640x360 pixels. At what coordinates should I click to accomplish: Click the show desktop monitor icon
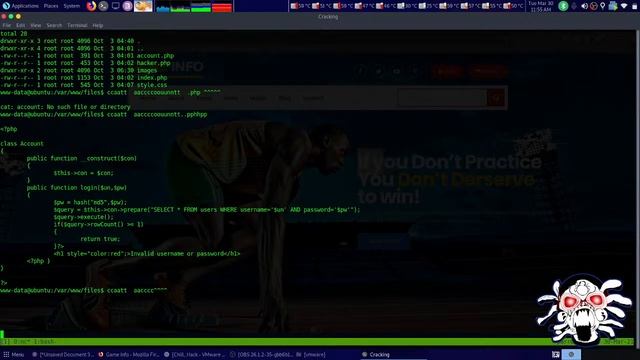coord(116,6)
